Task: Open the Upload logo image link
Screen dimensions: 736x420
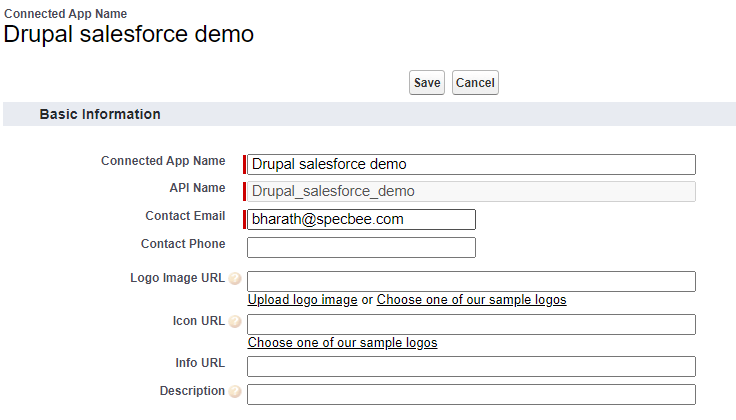Action: [x=302, y=300]
